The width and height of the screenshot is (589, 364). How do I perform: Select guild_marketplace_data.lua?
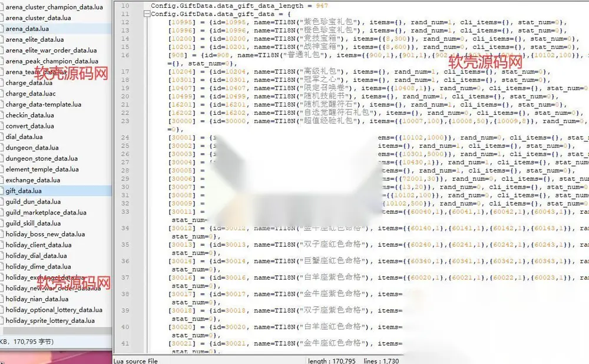point(46,213)
